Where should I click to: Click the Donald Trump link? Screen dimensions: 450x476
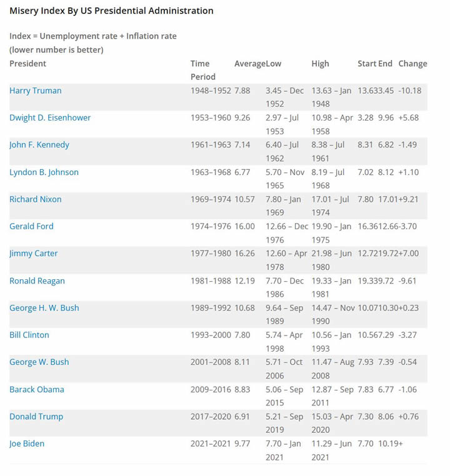(x=36, y=417)
